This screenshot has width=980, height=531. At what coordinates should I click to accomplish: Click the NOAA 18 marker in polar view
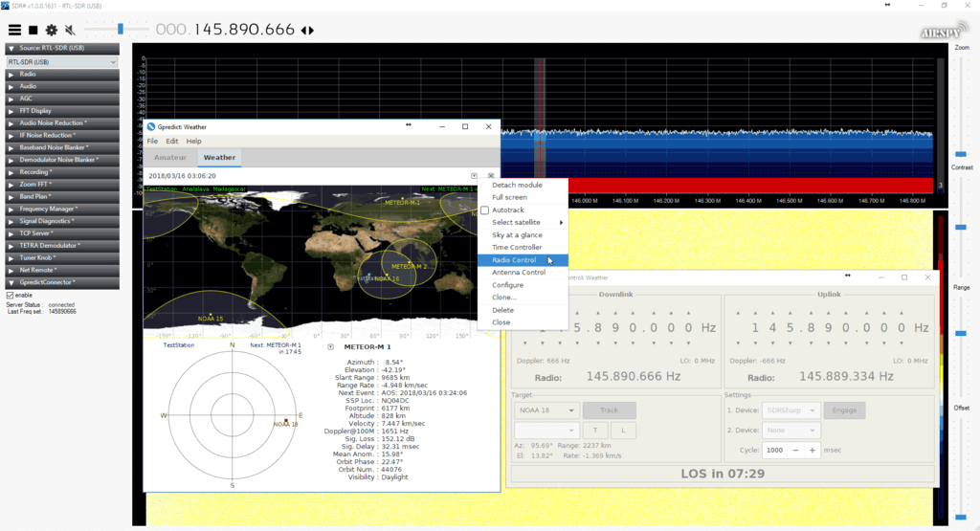point(285,423)
